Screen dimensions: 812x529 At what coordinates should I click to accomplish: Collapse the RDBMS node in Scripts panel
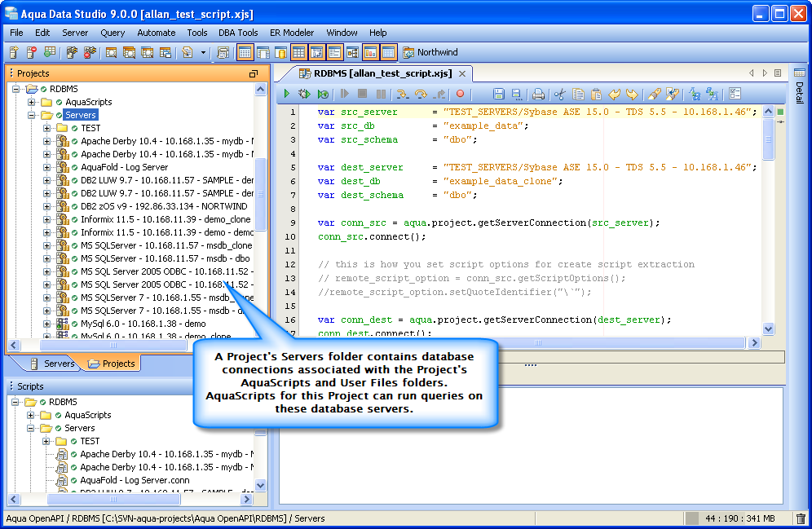pos(15,402)
